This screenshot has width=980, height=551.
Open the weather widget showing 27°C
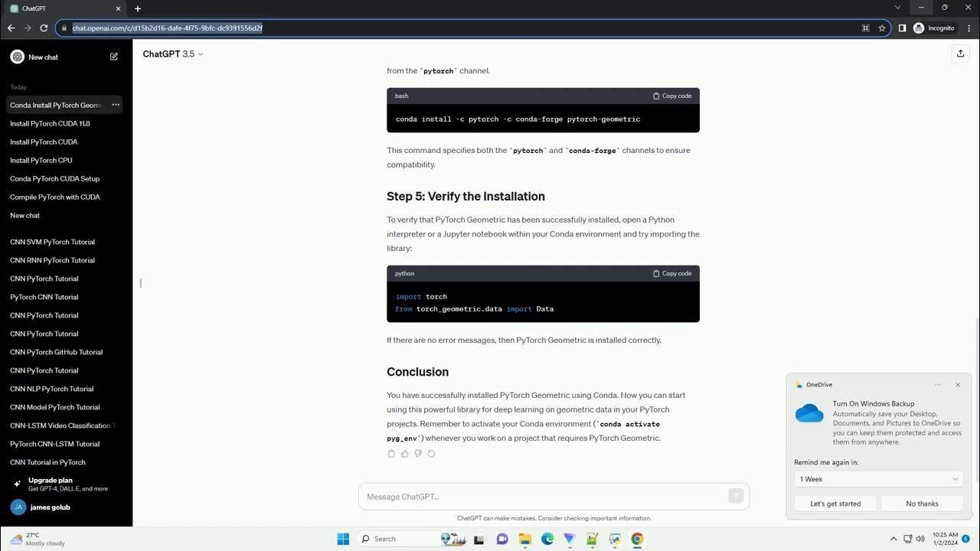click(37, 539)
